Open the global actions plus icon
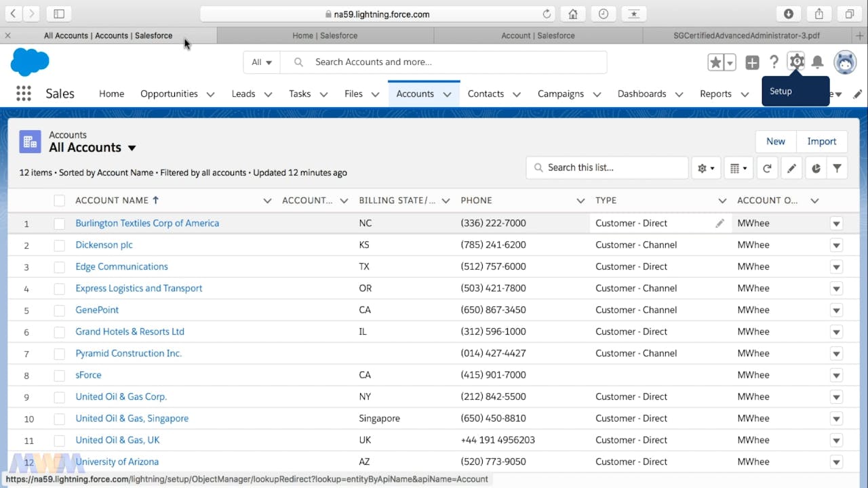 tap(752, 62)
